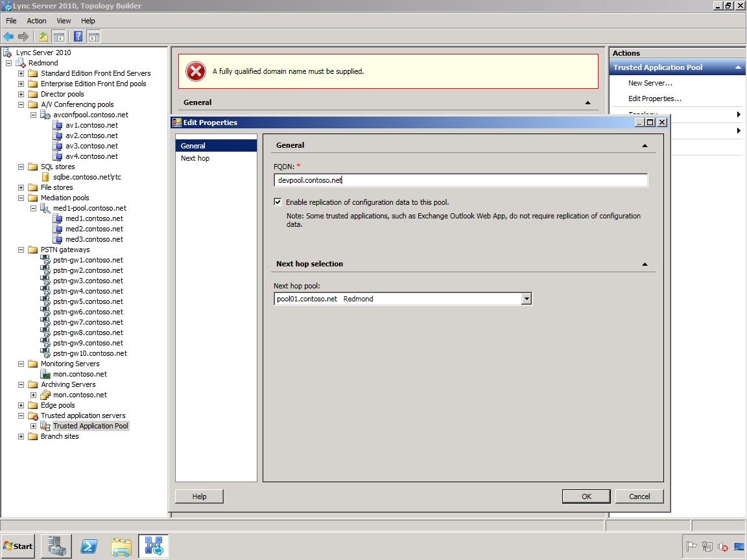The height and width of the screenshot is (560, 747).
Task: Click the Forward arrow toolbar icon
Action: coord(23,37)
